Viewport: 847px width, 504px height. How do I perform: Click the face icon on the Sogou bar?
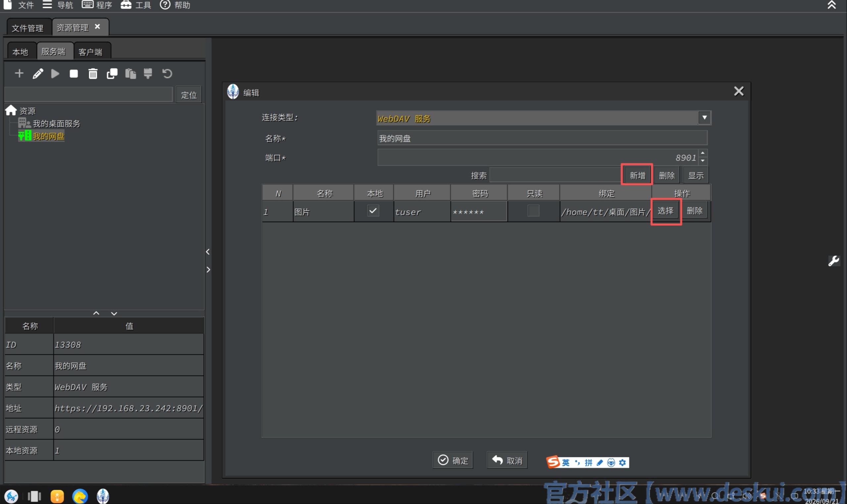coord(611,463)
